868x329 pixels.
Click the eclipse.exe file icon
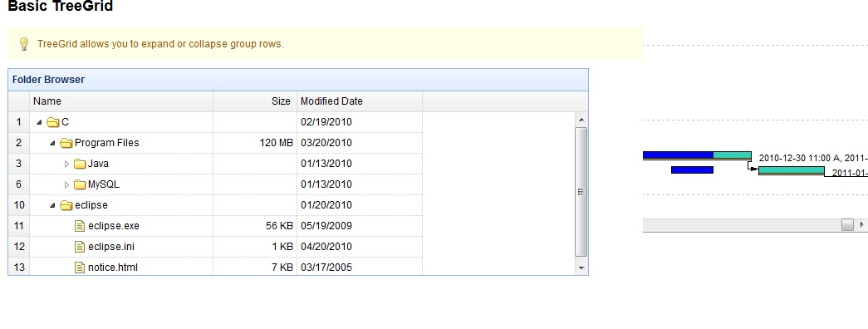(x=80, y=226)
